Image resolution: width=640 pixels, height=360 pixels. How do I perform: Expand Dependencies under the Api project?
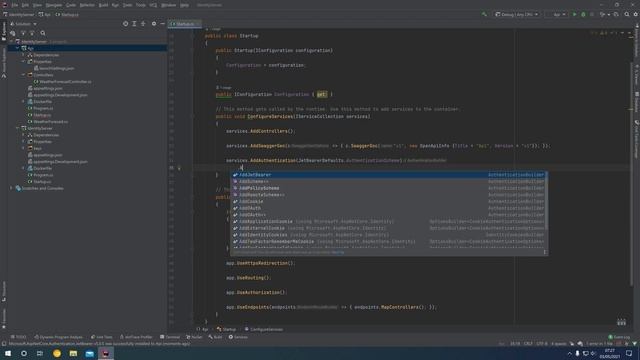(x=23, y=55)
